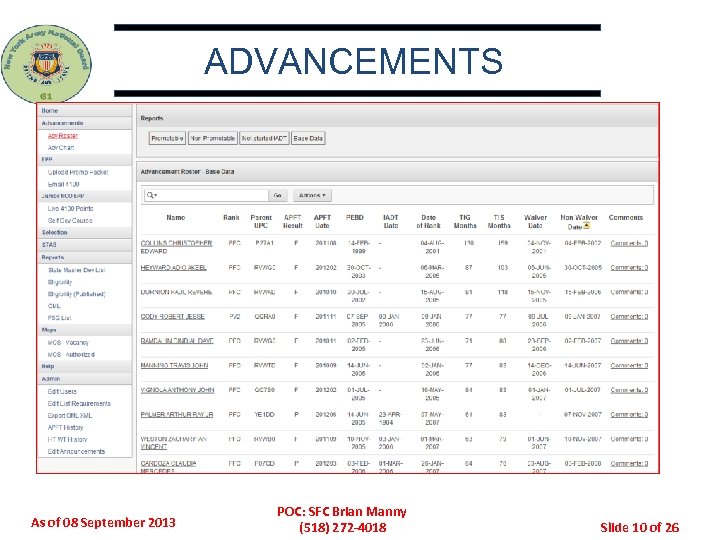Open Collins Christopher Edward's record

(176, 247)
